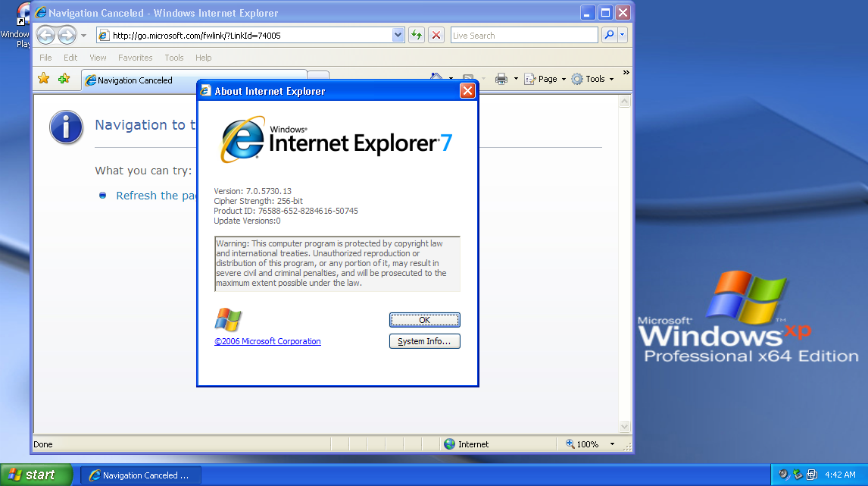Click the Refresh the page link
This screenshot has height=486, width=868.
(x=156, y=196)
